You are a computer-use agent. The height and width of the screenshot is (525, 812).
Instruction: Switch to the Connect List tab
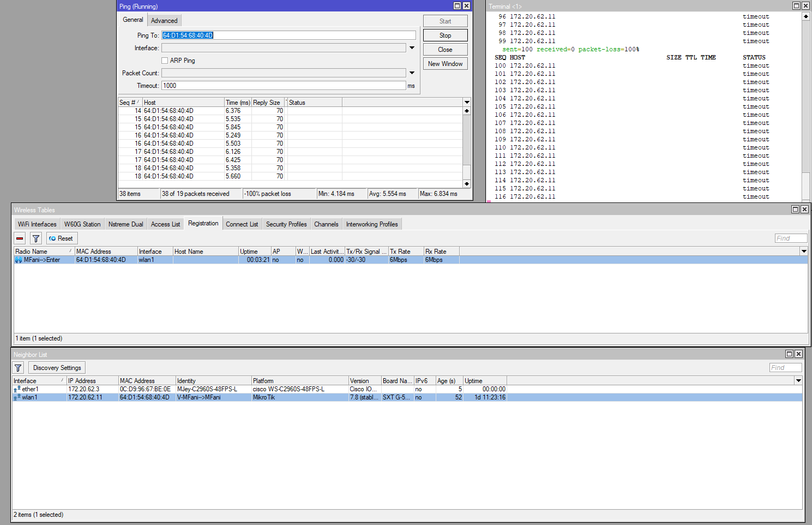(242, 224)
